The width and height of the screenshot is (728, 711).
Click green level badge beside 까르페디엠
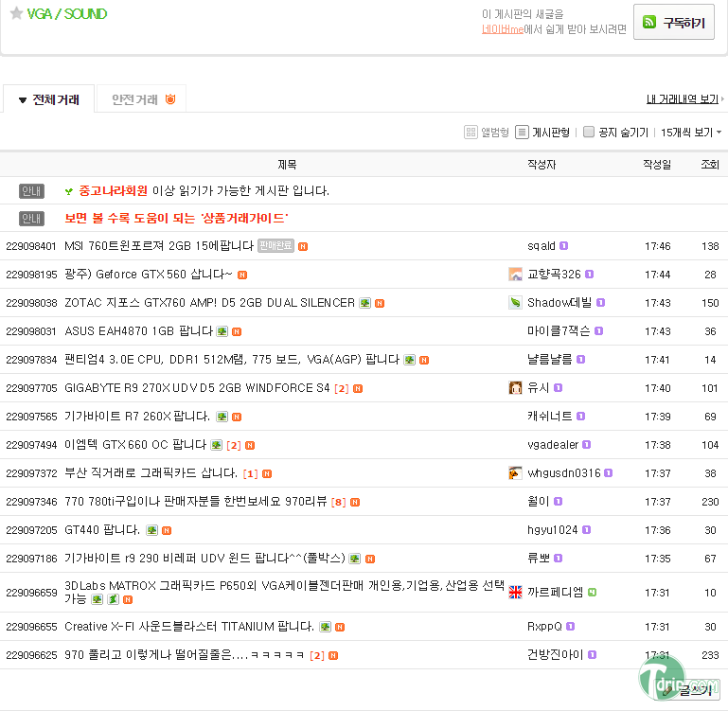[592, 592]
